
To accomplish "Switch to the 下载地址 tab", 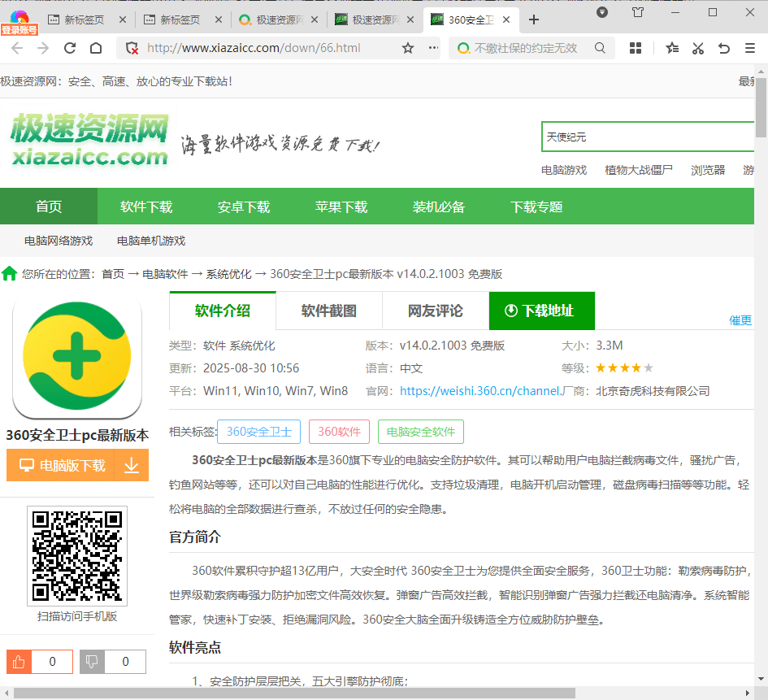I will click(541, 311).
